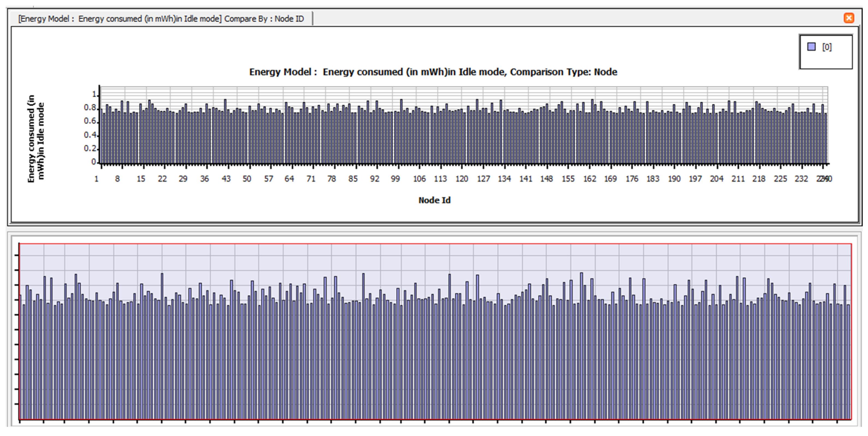Click y-axis value 0.8
Image resolution: width=868 pixels, height=436 pixels.
pyautogui.click(x=90, y=108)
